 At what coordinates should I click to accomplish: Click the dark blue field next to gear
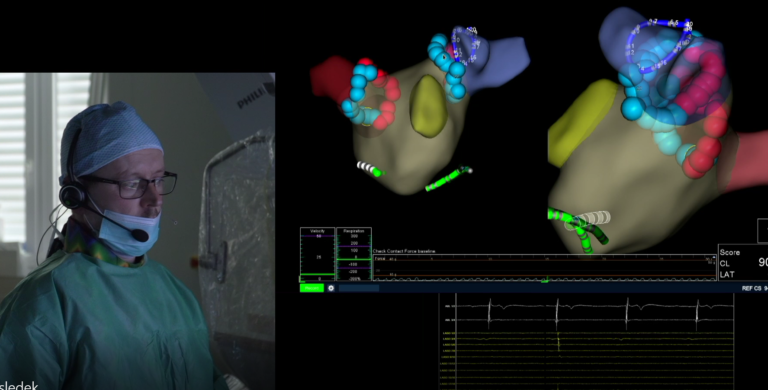(359, 288)
